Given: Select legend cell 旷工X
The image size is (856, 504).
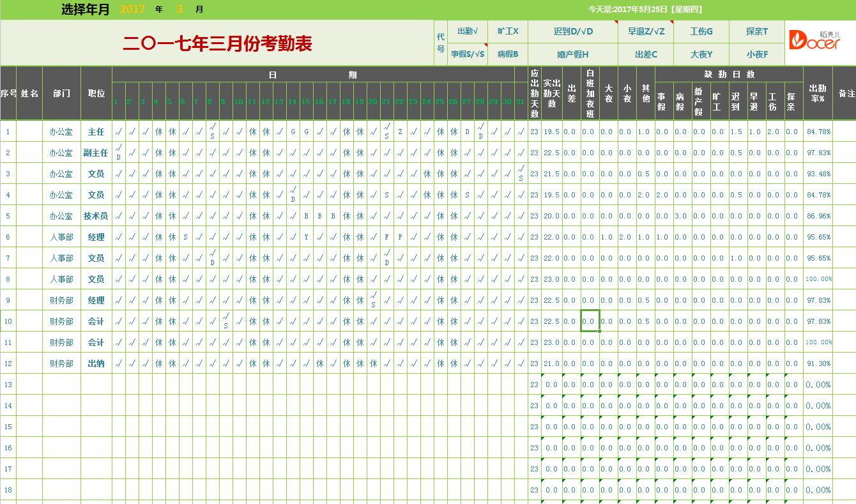Looking at the screenshot, I should coord(508,31).
